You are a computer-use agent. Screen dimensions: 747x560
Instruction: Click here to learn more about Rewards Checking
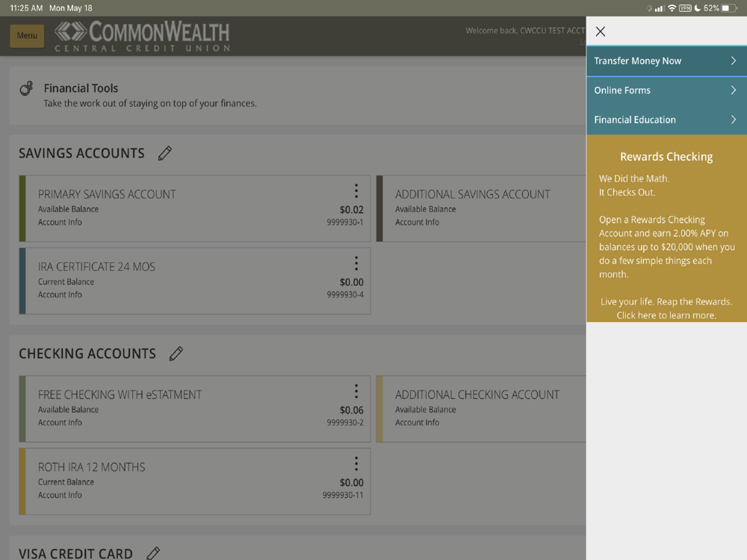(x=666, y=315)
